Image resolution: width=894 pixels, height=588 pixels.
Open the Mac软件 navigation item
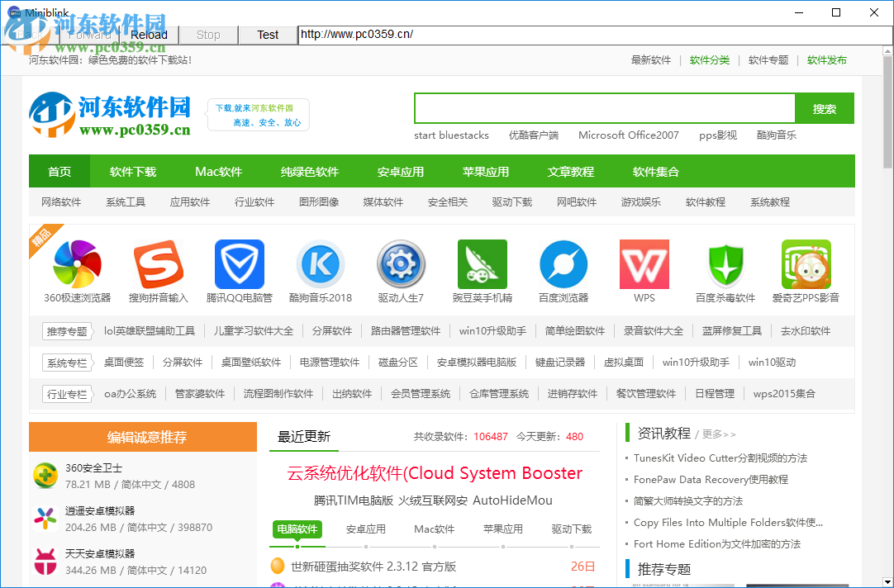coord(218,172)
